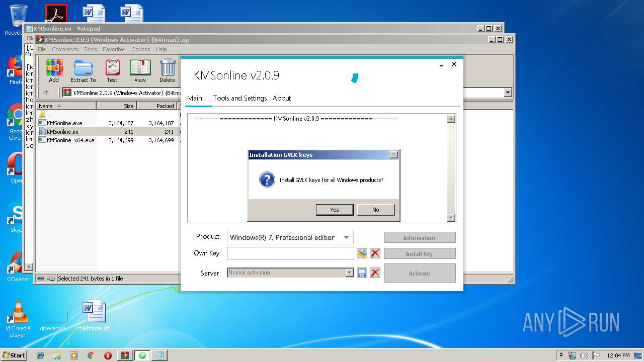Switch to the About tab in KMSonline

point(282,98)
